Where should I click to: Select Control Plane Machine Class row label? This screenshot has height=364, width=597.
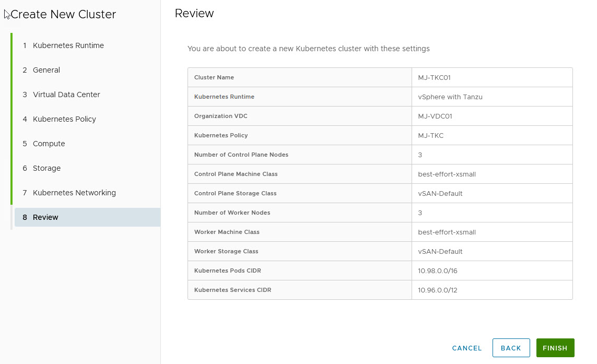coord(236,174)
